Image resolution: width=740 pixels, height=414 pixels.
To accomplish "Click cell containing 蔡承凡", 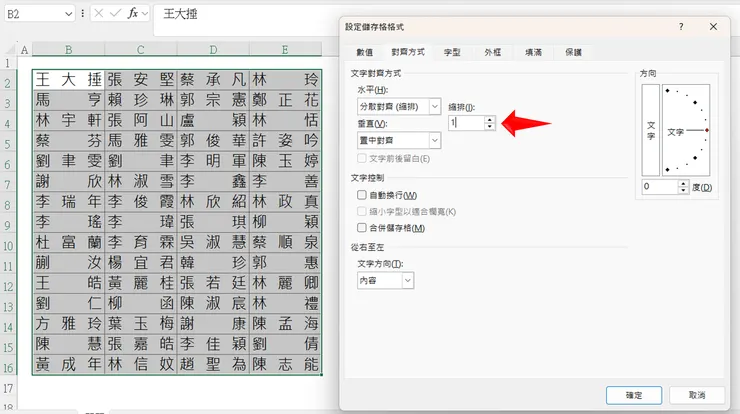I will (213, 80).
